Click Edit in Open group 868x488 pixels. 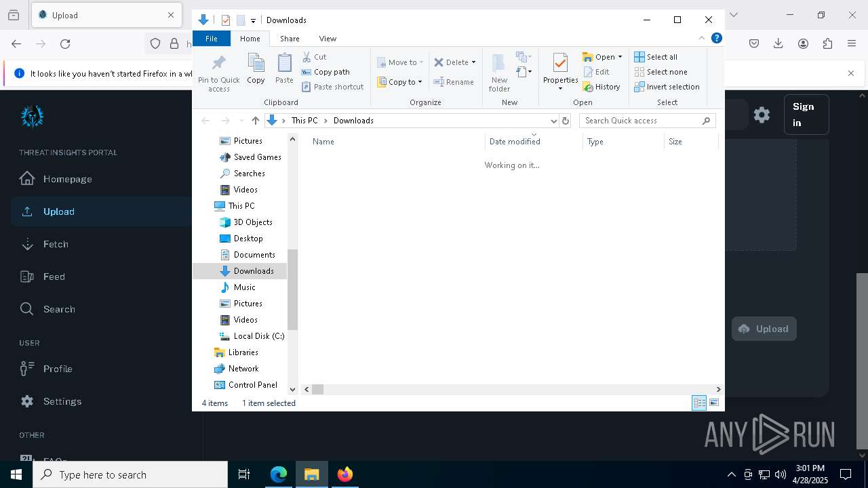[596, 72]
